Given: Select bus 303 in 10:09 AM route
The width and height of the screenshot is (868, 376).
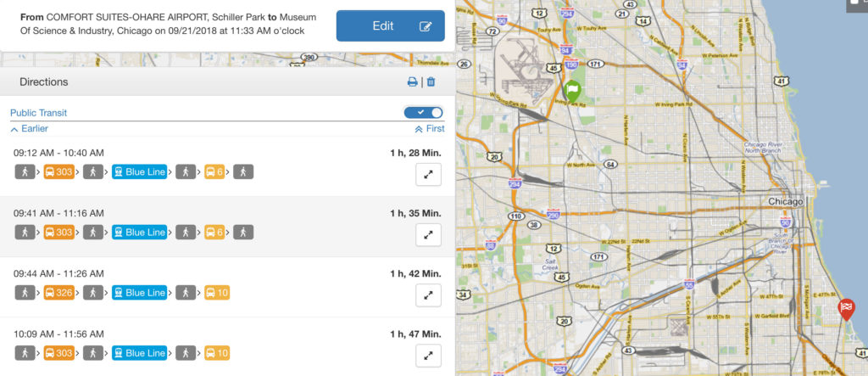Looking at the screenshot, I should tap(58, 353).
